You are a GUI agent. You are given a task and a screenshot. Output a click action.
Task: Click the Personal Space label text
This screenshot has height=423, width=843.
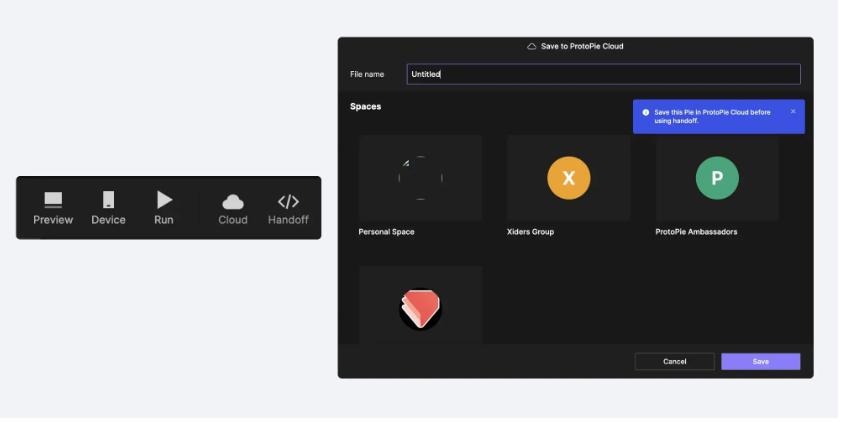[x=386, y=232]
